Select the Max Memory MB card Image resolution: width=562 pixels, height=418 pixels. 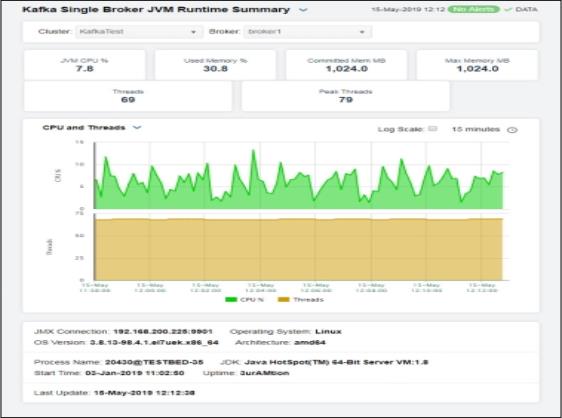pos(477,65)
